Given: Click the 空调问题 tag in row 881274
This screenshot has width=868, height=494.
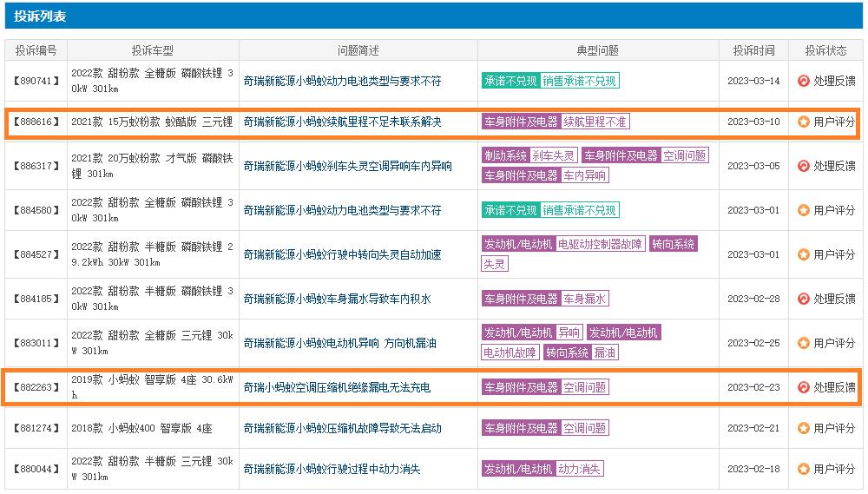Looking at the screenshot, I should [x=584, y=428].
